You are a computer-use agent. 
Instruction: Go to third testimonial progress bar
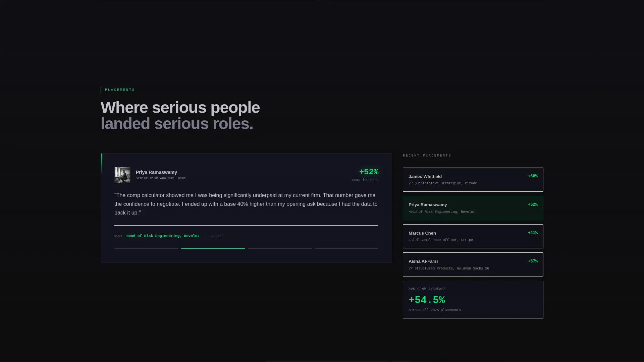click(280, 249)
